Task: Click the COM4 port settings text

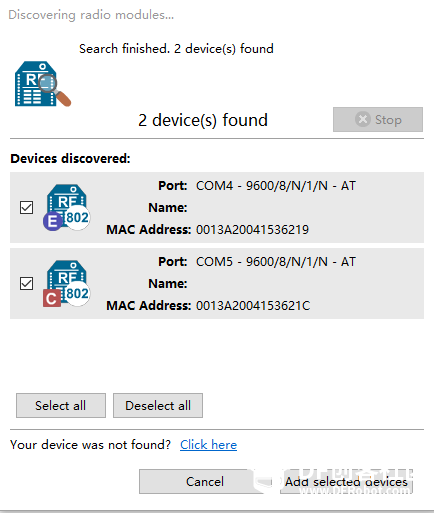Action: (276, 186)
